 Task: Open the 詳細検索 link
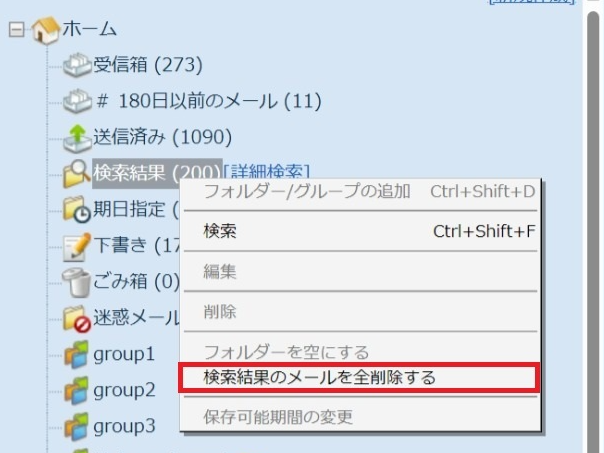pos(268,173)
